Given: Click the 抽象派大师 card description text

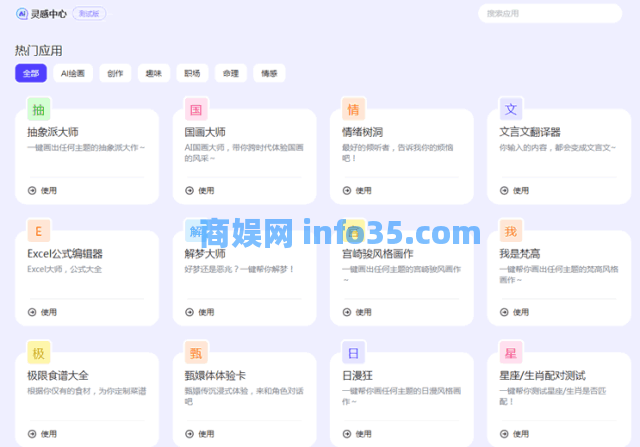Looking at the screenshot, I should [x=86, y=148].
